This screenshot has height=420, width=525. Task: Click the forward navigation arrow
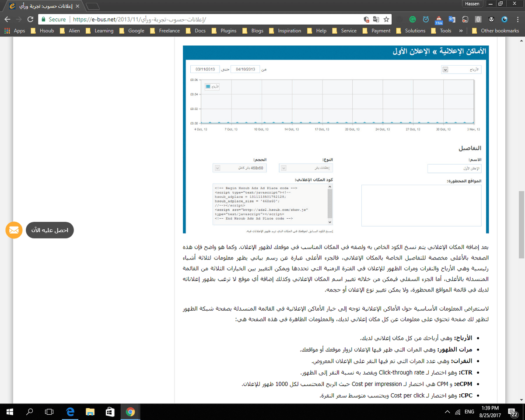point(19,19)
